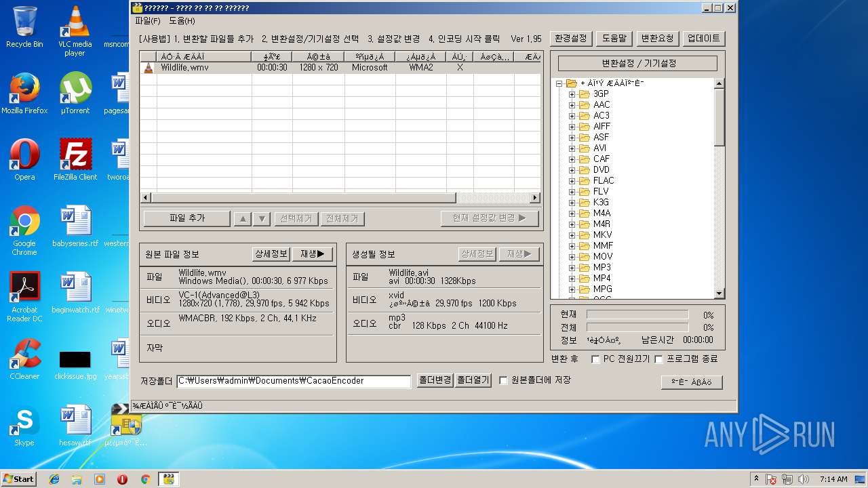Viewport: 868px width, 488px height.
Task: Click the encoding start button bottom right
Action: tap(692, 382)
